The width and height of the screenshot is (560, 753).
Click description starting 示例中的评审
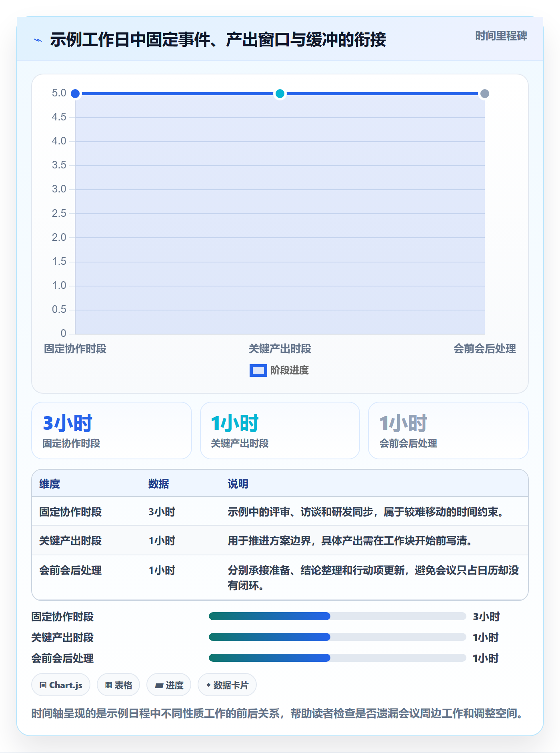coord(366,512)
